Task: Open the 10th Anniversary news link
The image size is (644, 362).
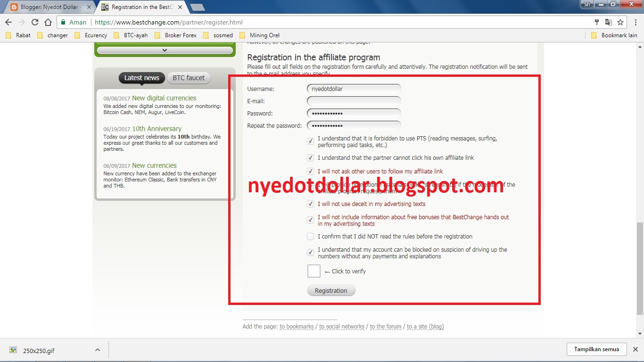Action: click(157, 129)
